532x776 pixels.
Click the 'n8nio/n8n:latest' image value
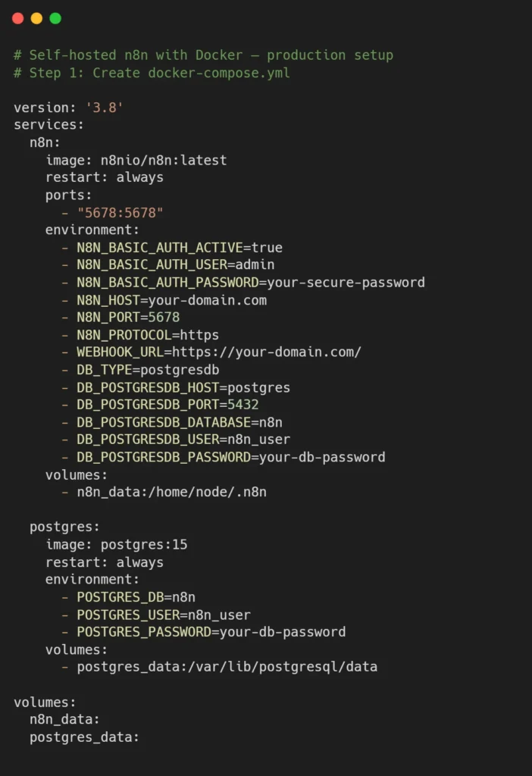[164, 160]
